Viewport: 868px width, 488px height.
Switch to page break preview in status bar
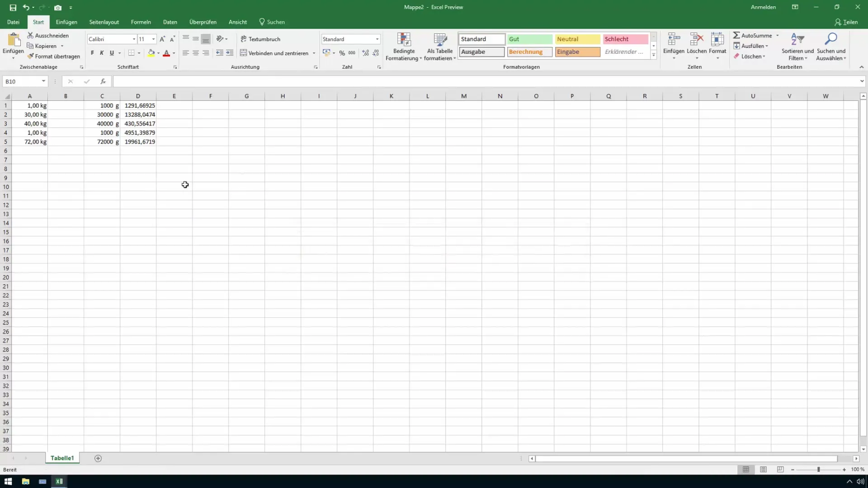pyautogui.click(x=780, y=470)
